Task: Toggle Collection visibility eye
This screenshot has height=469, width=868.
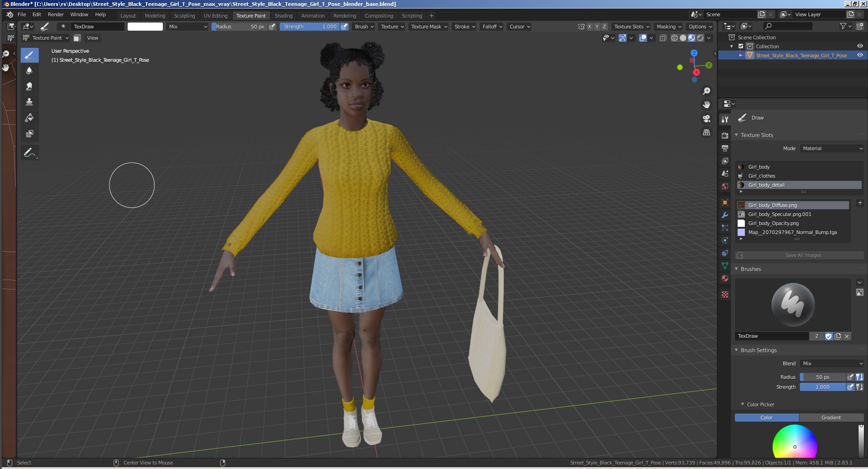Action: click(860, 46)
